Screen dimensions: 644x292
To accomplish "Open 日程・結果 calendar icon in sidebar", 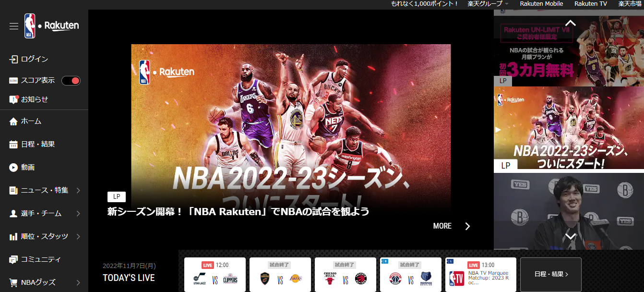I will (13, 144).
